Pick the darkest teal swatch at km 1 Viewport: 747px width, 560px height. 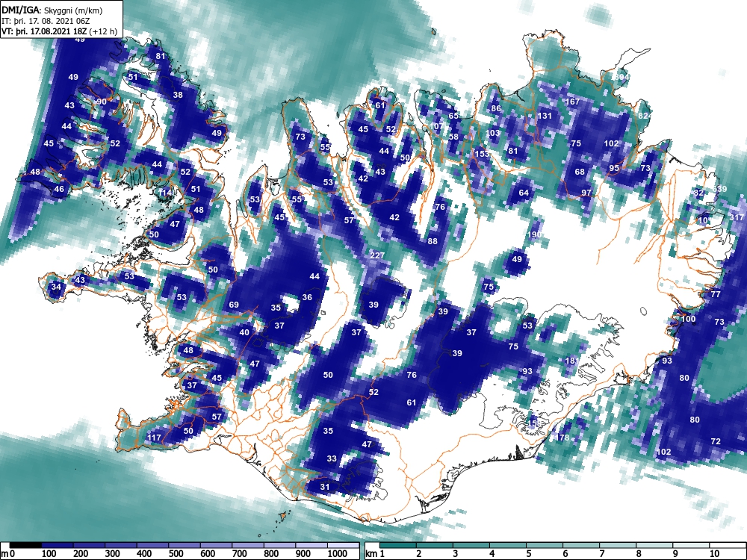pyautogui.click(x=398, y=545)
